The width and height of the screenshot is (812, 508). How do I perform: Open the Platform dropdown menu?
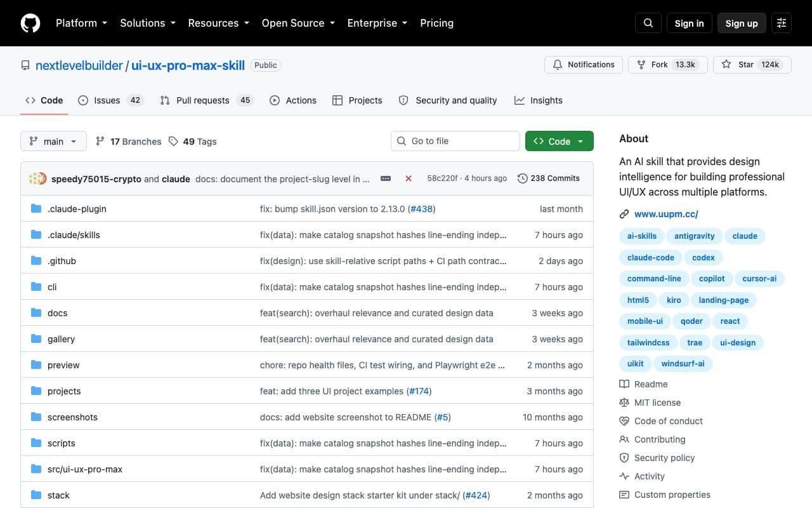pyautogui.click(x=81, y=23)
